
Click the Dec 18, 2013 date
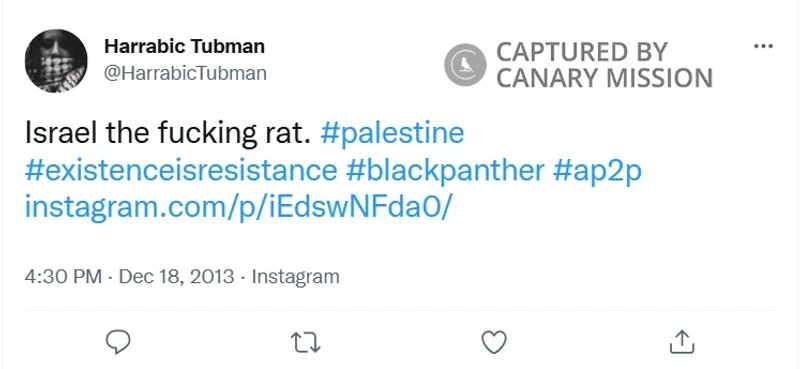(176, 277)
